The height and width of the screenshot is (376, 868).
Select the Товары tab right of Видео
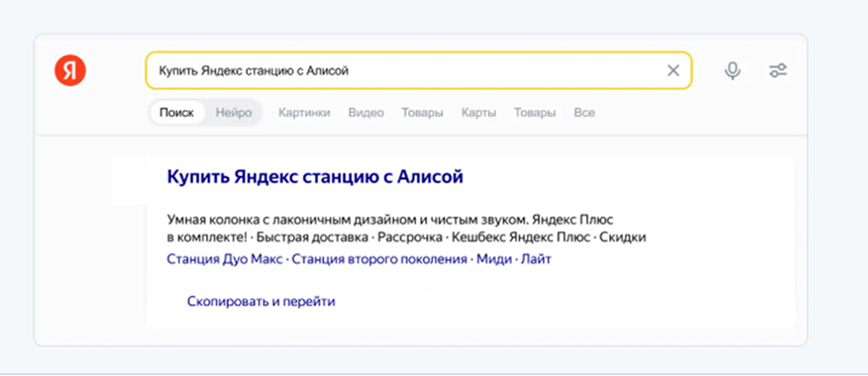pos(422,113)
